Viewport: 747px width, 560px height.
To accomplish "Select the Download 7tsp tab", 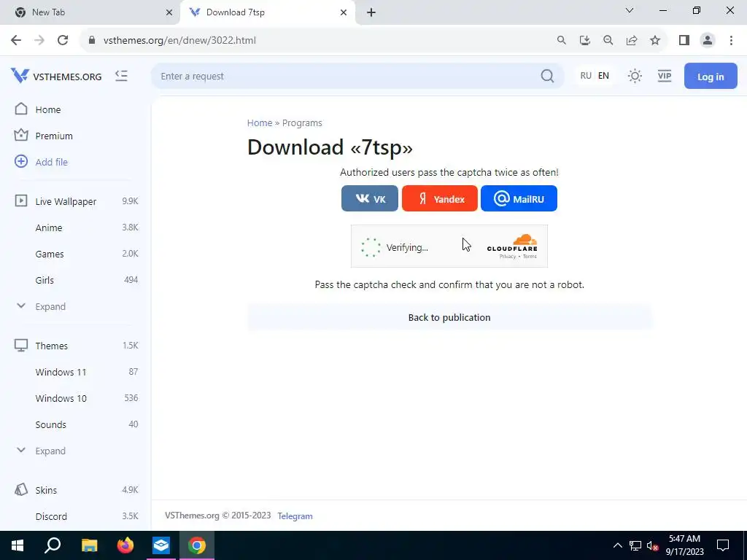I will [x=268, y=12].
